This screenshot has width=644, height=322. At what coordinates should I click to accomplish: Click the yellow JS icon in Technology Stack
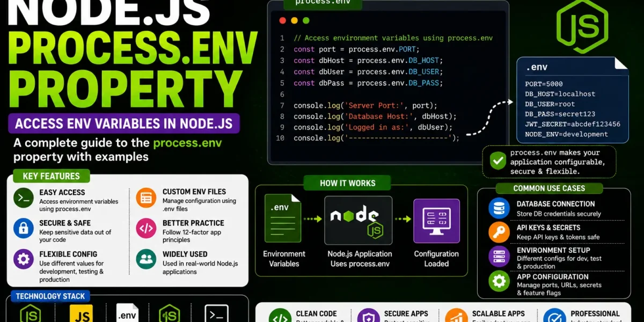(81, 314)
